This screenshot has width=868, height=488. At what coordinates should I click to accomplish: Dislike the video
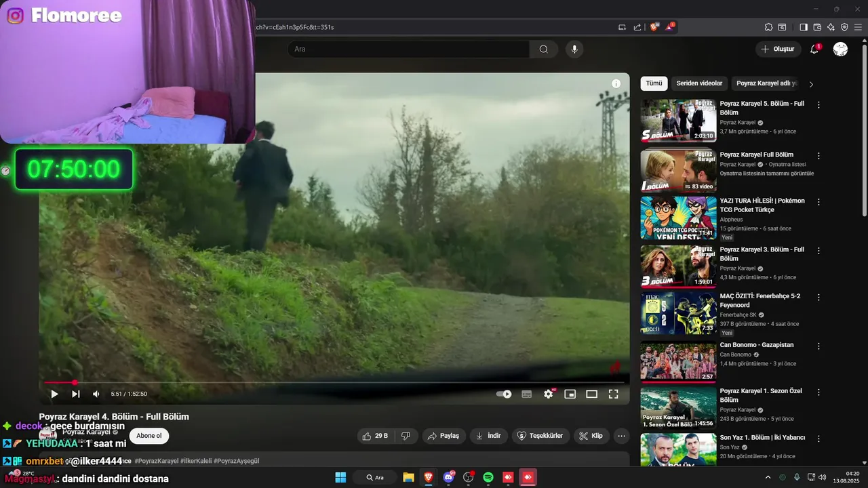click(406, 436)
